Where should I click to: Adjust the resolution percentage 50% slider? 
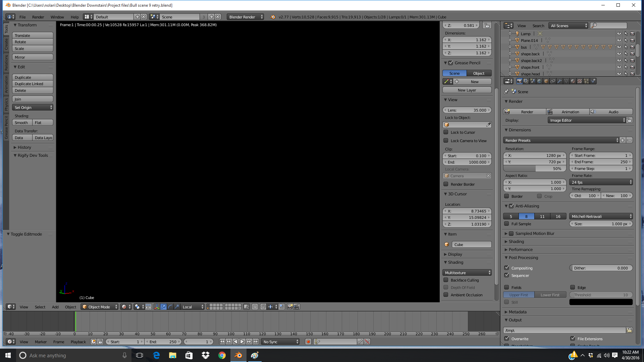point(535,168)
